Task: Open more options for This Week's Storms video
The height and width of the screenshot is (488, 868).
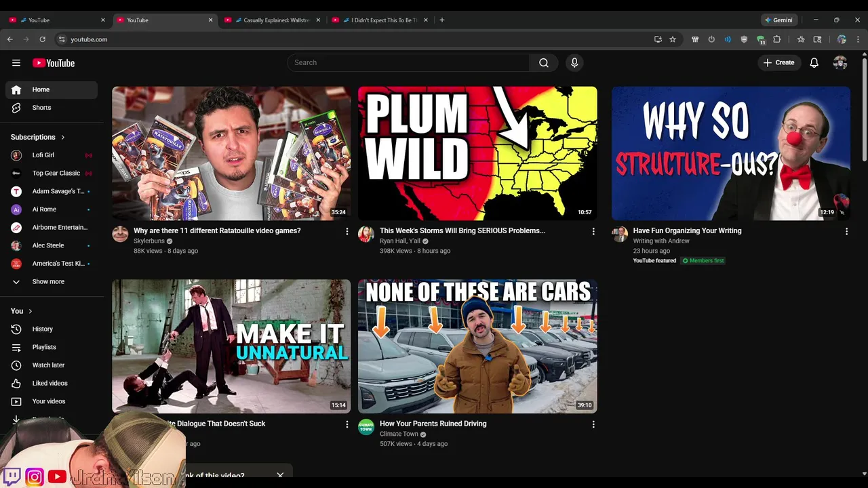Action: (593, 232)
